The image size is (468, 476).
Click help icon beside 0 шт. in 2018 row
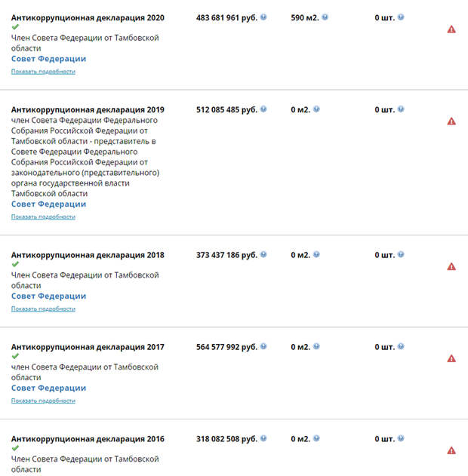click(401, 254)
